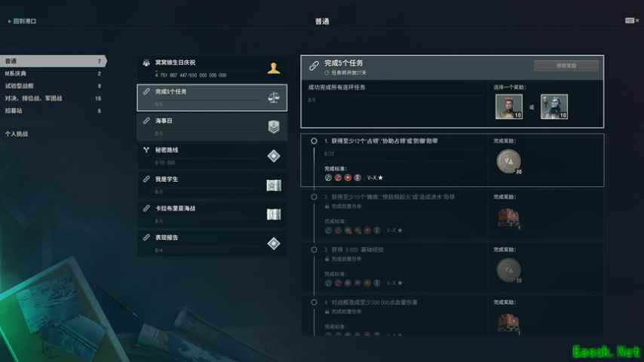
Task: Click the diamond emblem icon on the 秘密路线 mission
Action: pyautogui.click(x=274, y=155)
